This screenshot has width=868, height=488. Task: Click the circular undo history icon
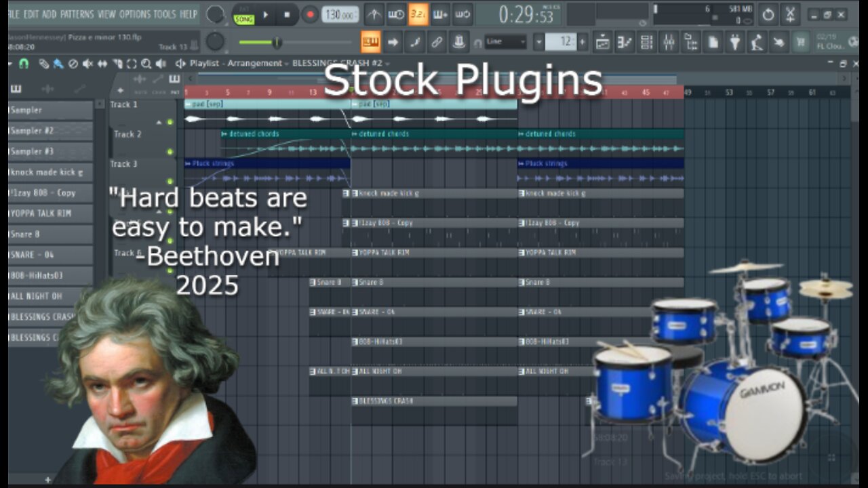[768, 15]
